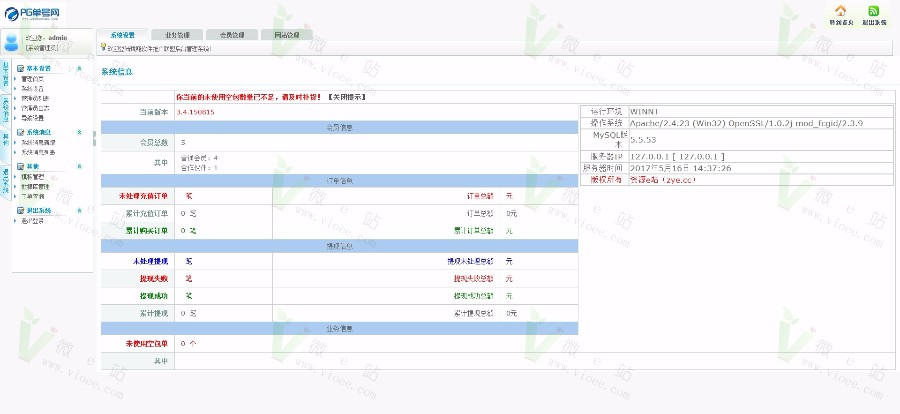Click the server time 14:37:26 value

pos(680,168)
